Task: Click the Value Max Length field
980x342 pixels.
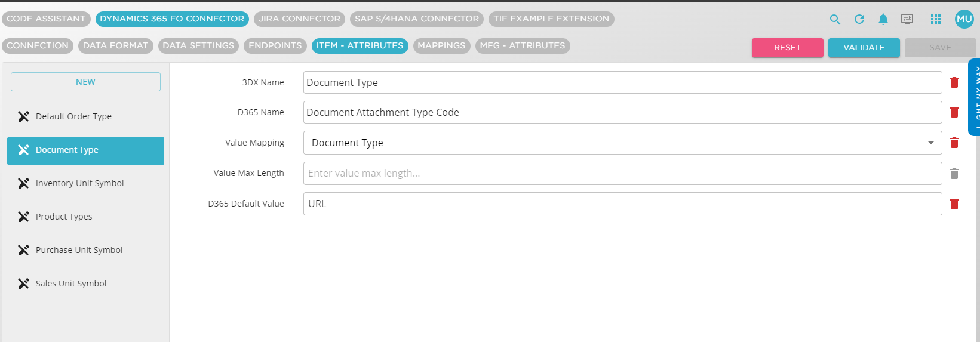Action: 622,173
